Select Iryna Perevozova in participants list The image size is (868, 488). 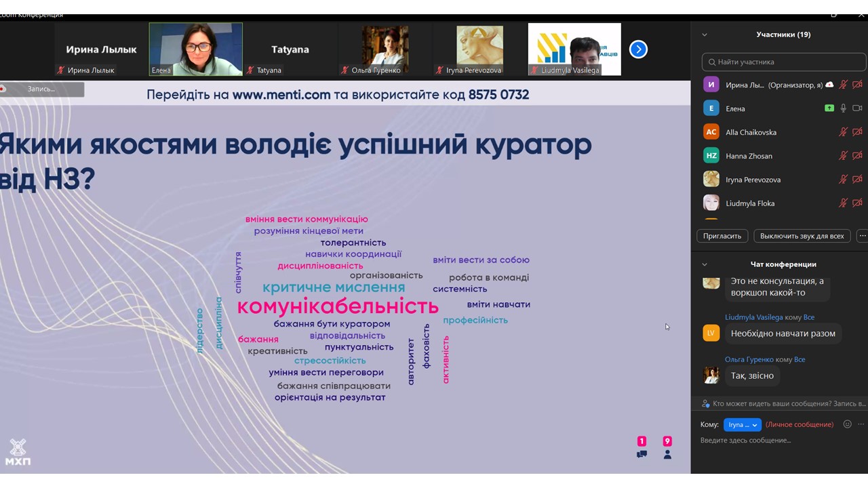click(x=753, y=180)
